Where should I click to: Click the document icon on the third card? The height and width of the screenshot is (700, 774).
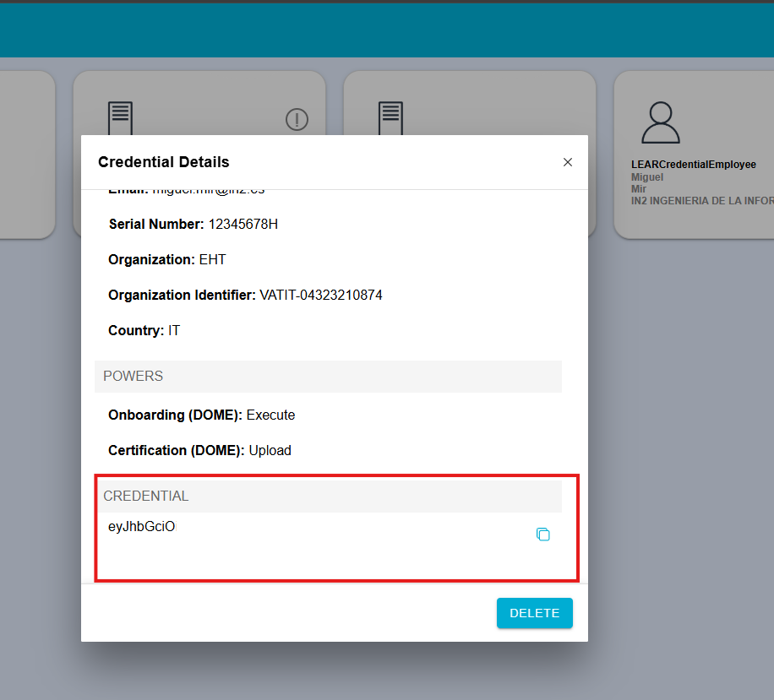coord(390,118)
